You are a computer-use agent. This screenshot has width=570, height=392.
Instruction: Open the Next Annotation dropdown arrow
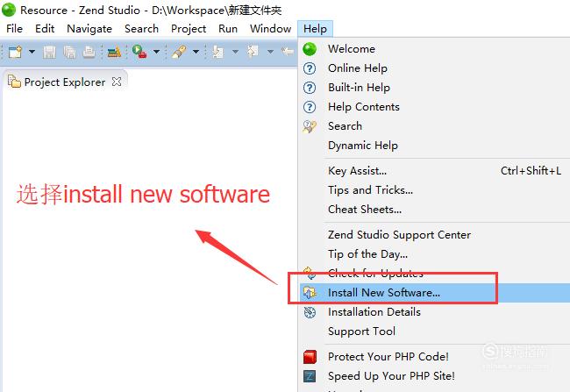[235, 52]
